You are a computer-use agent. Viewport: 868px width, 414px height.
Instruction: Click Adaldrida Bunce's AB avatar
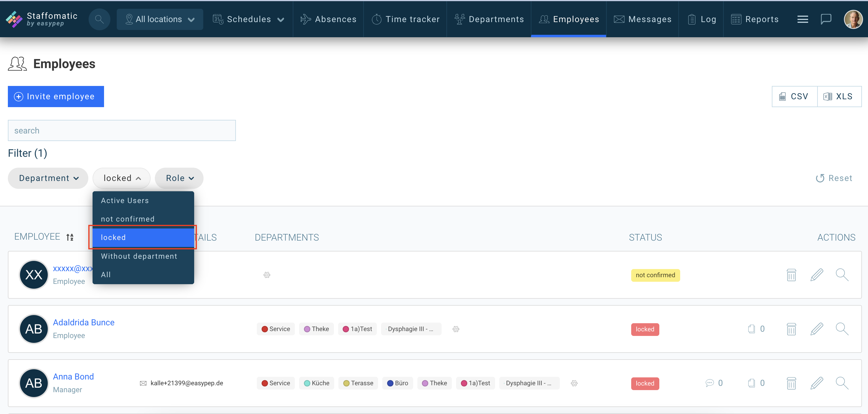point(34,329)
